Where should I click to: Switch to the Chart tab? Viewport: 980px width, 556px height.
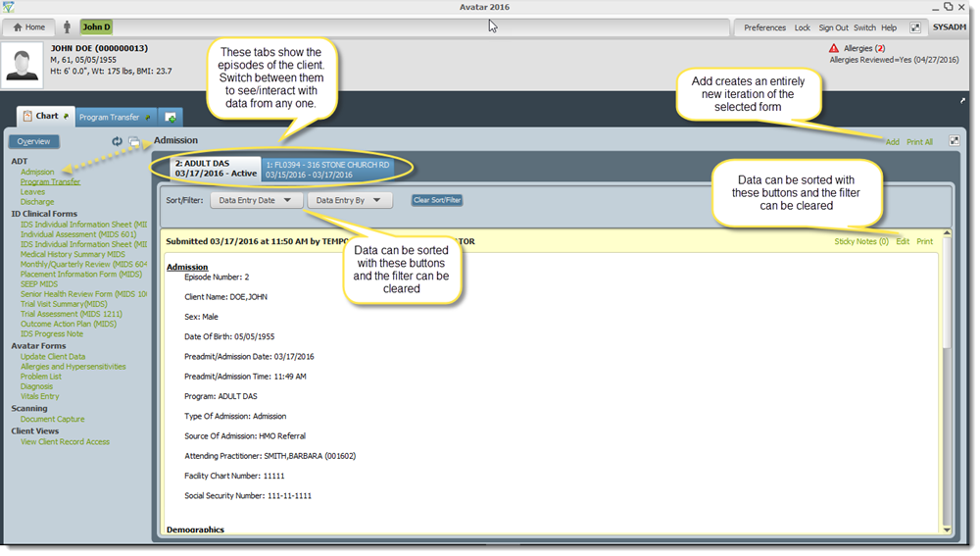tap(46, 117)
